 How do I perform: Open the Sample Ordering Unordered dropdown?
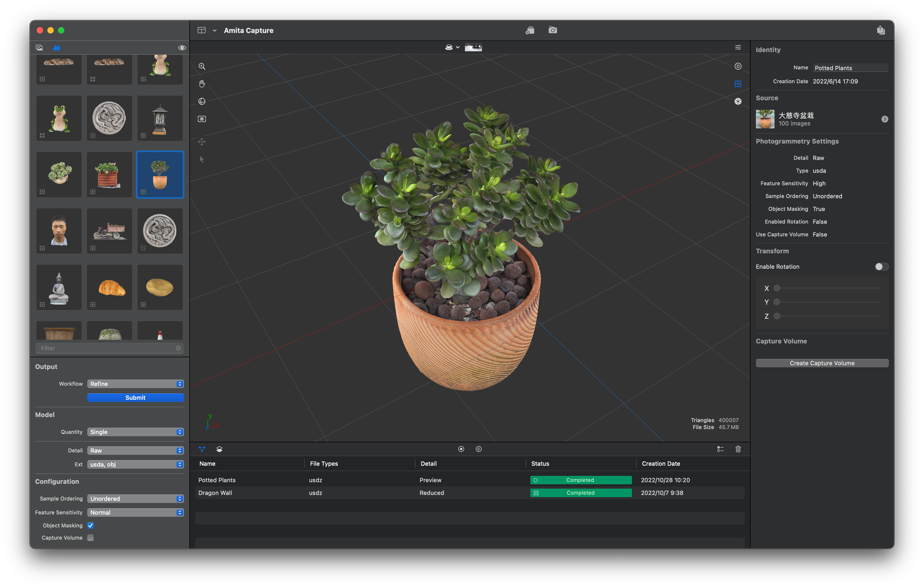point(135,498)
